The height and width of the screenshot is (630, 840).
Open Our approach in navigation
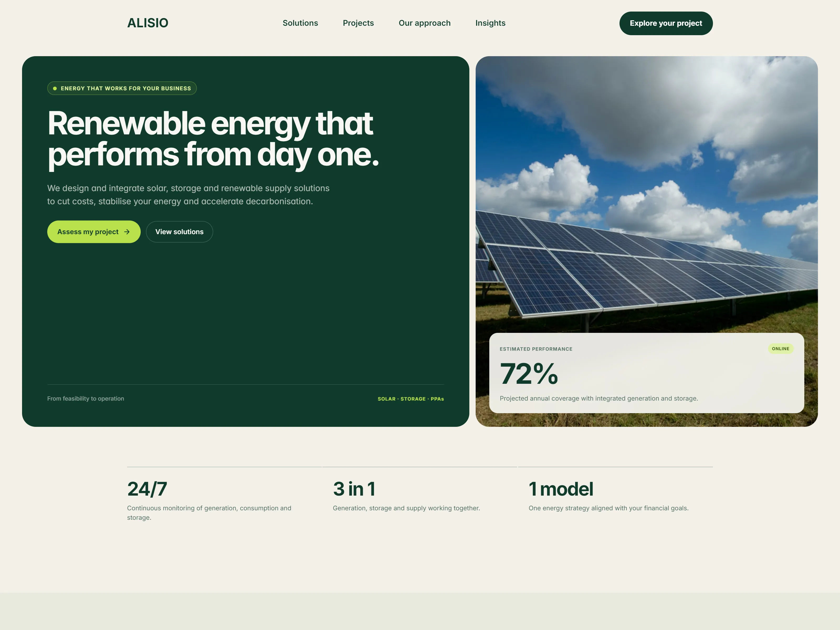424,23
